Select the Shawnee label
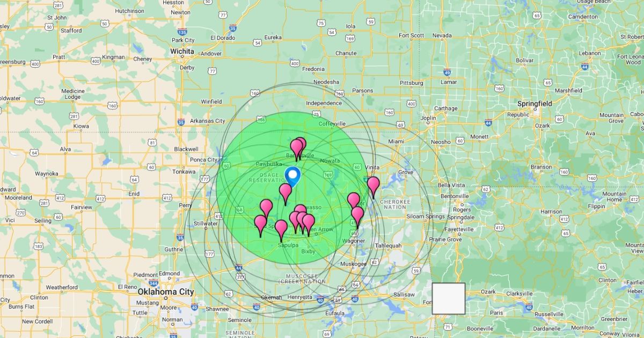The image size is (644, 338). pos(217,308)
